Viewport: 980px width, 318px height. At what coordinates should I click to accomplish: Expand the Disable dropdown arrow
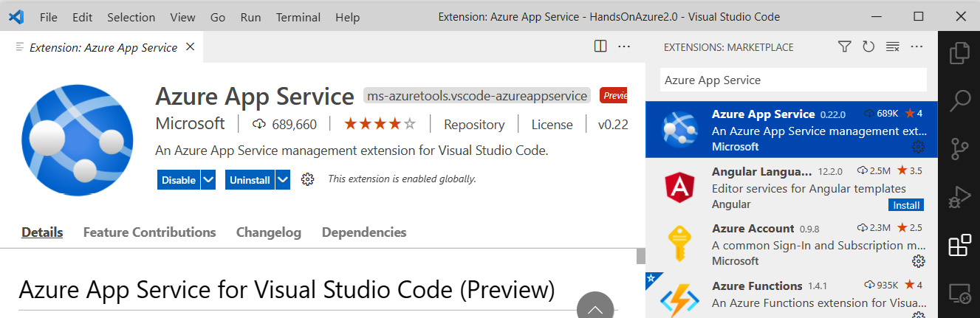click(x=208, y=180)
